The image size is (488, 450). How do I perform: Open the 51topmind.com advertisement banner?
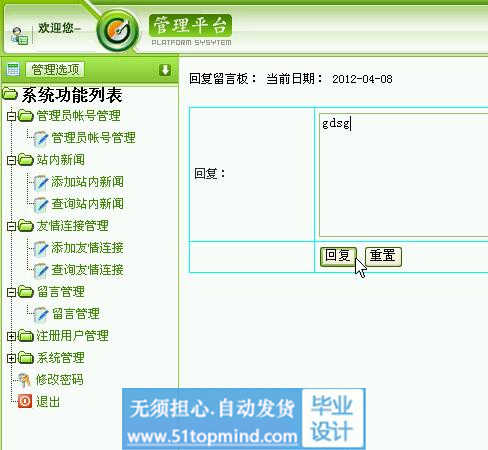click(244, 419)
